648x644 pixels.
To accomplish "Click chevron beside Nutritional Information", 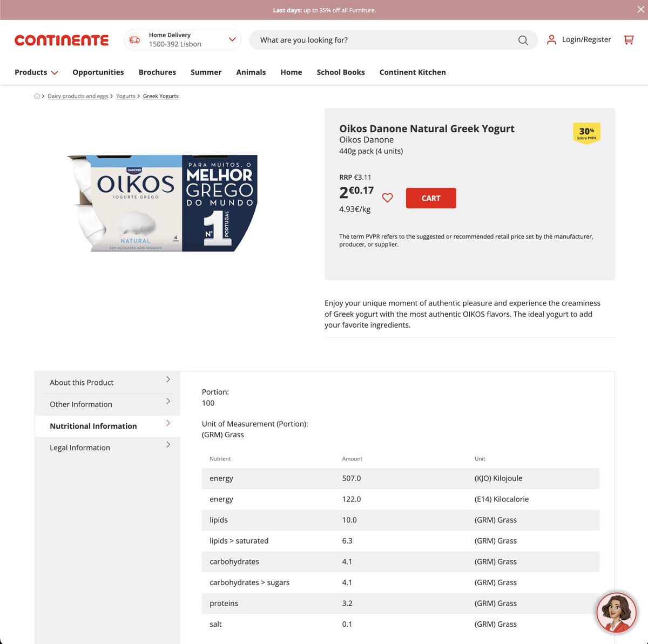I will [x=168, y=423].
